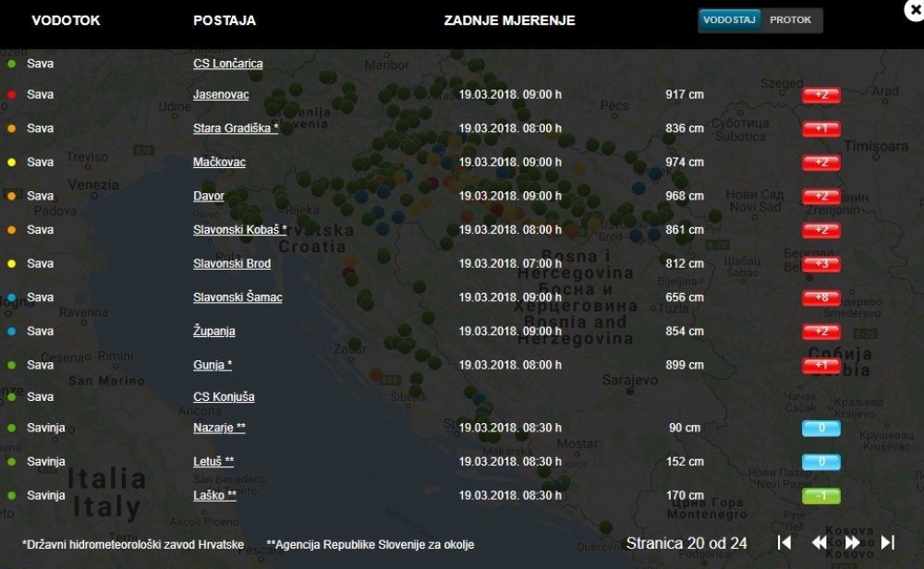Click +8 change badge for Slavonski Šamac
924x569 pixels.
click(x=821, y=298)
